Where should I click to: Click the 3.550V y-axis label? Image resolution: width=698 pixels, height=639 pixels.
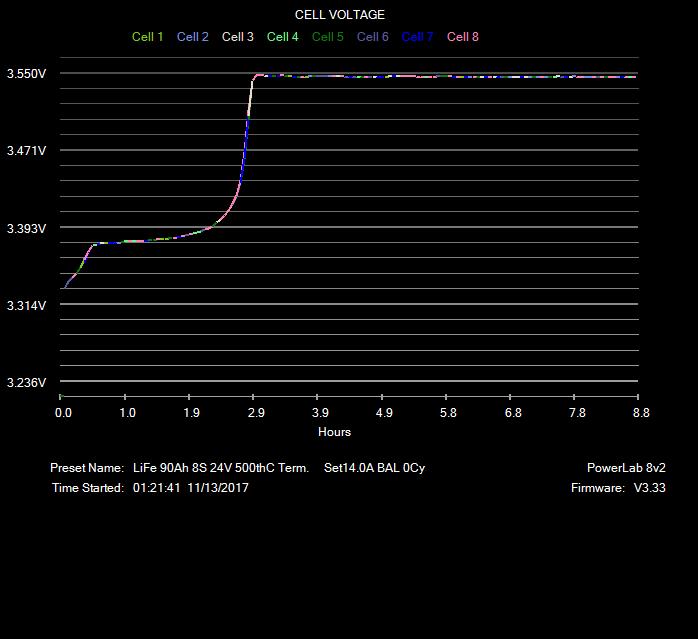tap(26, 74)
